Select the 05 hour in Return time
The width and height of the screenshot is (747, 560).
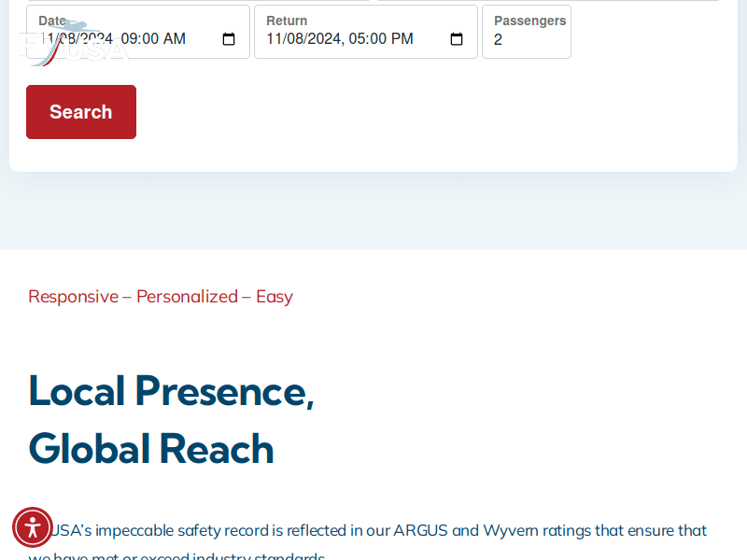click(358, 39)
